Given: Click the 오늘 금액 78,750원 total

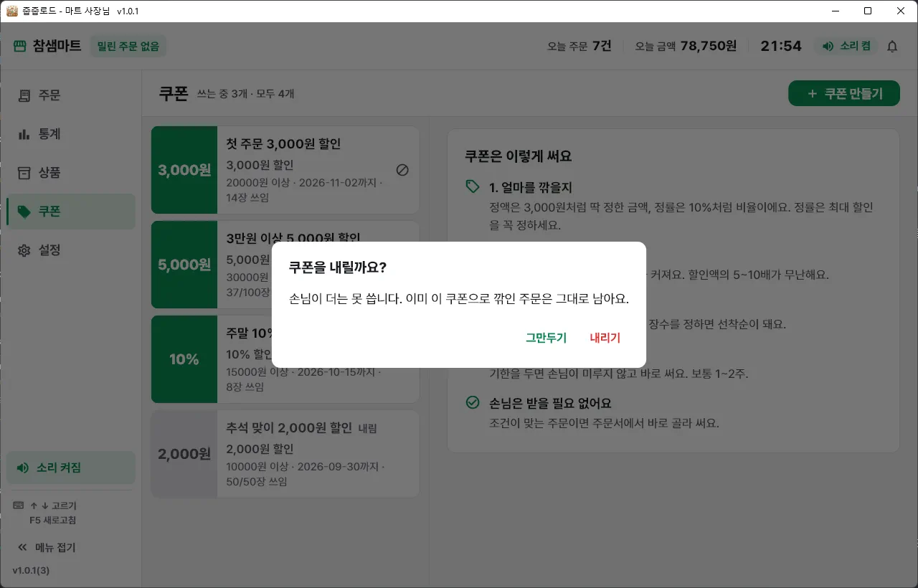Looking at the screenshot, I should tap(686, 46).
